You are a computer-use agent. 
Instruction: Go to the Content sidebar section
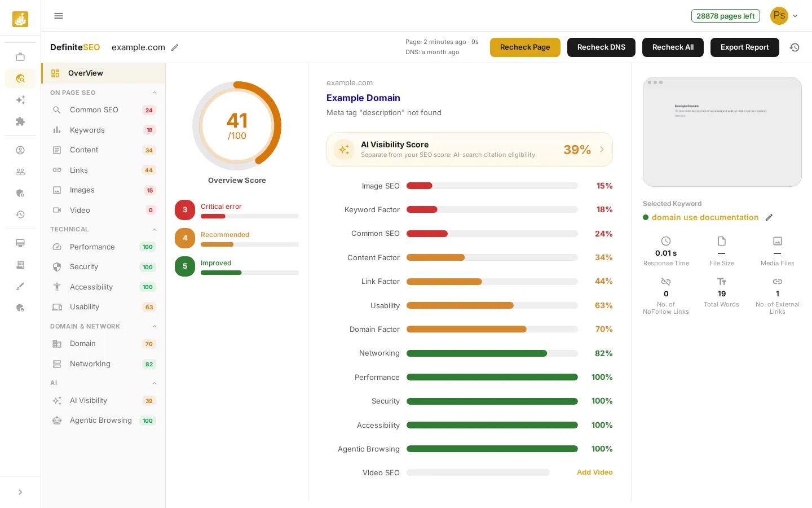pyautogui.click(x=103, y=150)
